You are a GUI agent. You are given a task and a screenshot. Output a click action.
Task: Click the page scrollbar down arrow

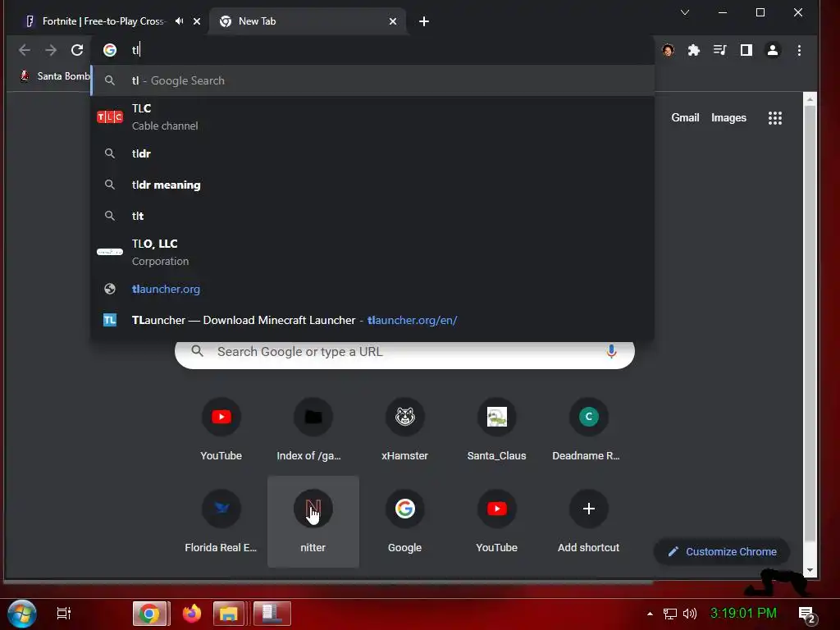[x=810, y=571]
